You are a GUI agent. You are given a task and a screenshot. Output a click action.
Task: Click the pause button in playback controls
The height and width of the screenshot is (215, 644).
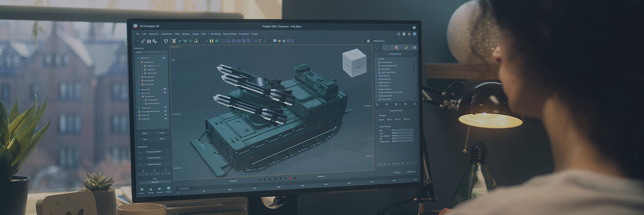275,179
